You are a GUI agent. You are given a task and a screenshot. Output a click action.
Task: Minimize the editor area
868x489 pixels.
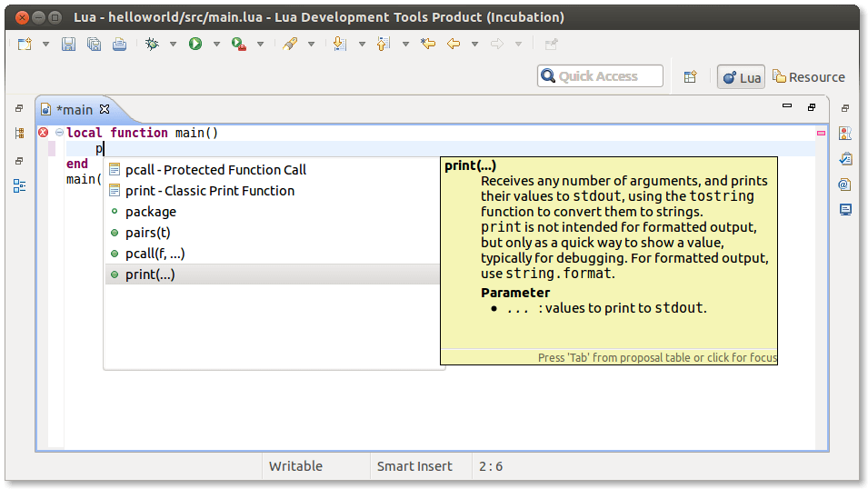click(x=786, y=105)
